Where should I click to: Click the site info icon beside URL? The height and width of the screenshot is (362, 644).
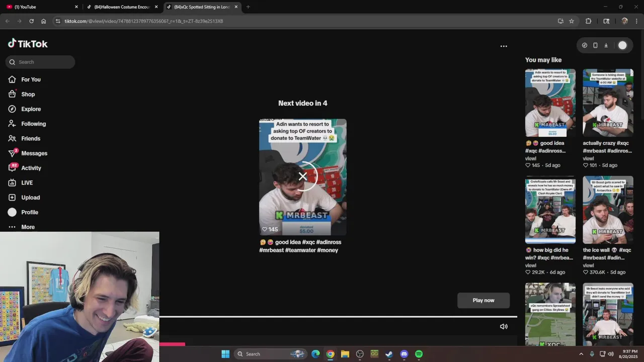(58, 21)
